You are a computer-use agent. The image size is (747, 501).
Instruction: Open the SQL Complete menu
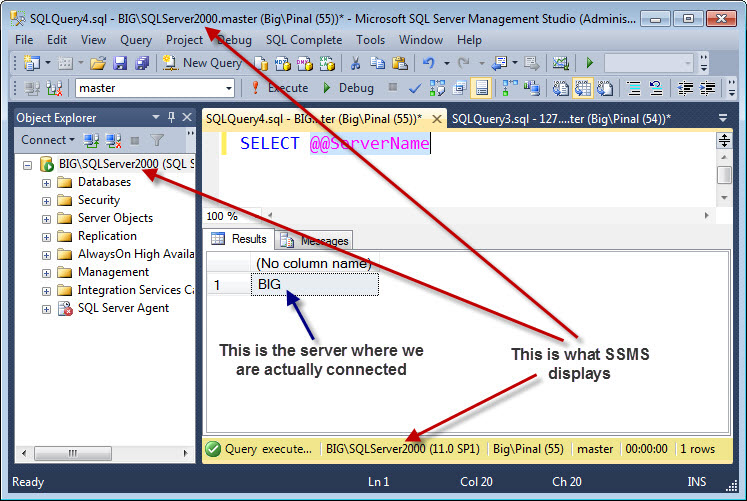(x=304, y=40)
